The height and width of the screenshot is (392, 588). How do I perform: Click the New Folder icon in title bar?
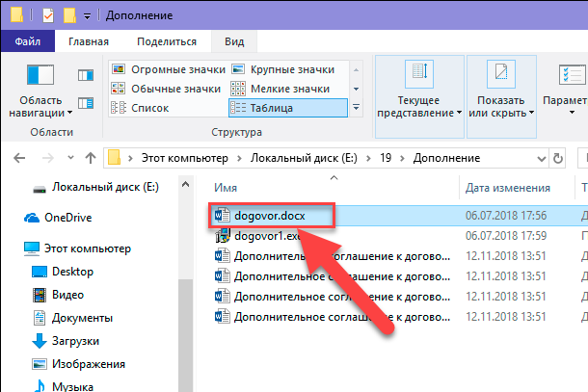70,15
